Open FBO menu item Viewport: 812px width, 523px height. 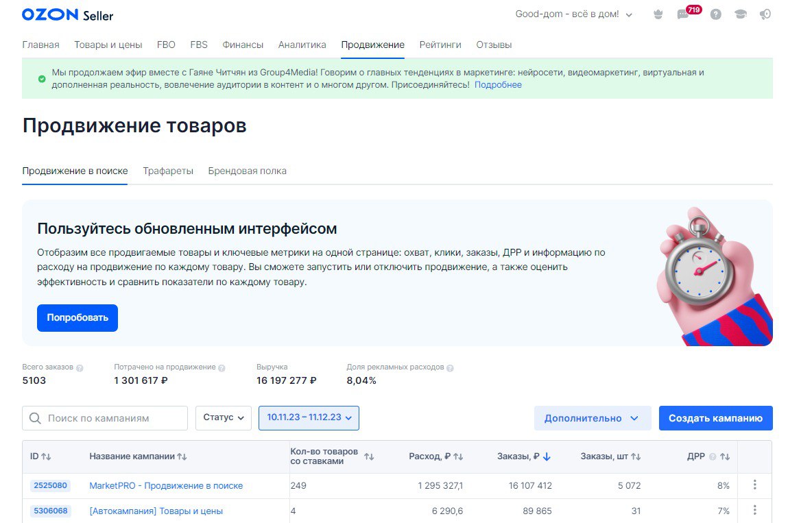[x=166, y=45]
